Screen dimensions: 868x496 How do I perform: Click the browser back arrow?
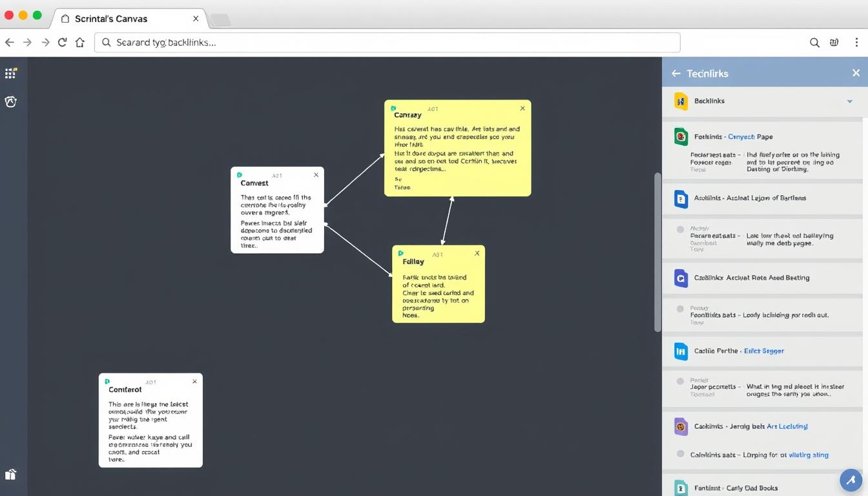pyautogui.click(x=9, y=43)
